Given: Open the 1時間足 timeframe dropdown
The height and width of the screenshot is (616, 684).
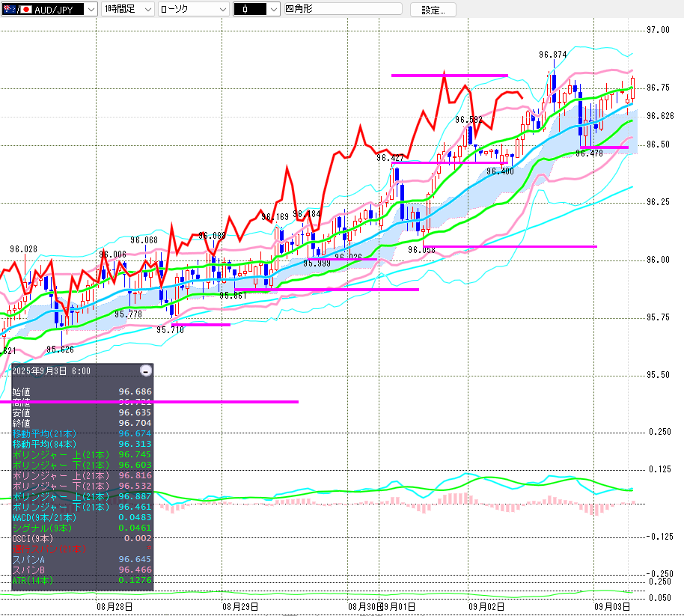Looking at the screenshot, I should (x=128, y=9).
